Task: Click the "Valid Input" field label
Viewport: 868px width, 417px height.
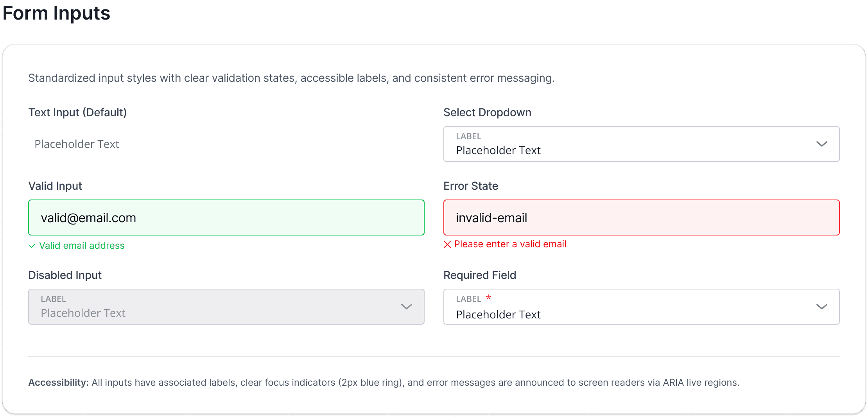Action: coord(55,186)
